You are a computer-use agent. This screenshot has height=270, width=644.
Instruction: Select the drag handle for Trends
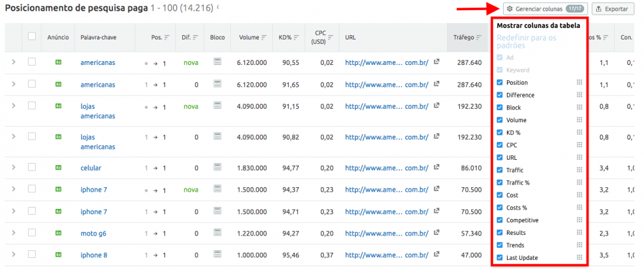(x=580, y=245)
